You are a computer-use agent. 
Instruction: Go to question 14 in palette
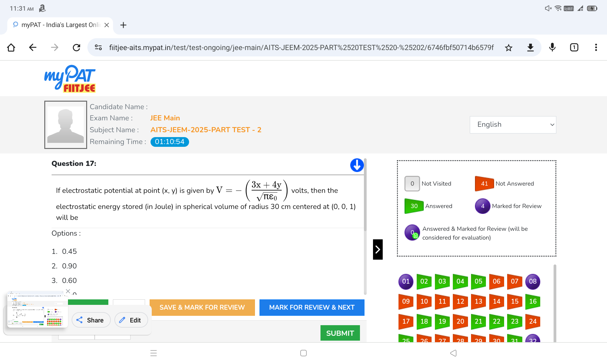[x=497, y=302]
